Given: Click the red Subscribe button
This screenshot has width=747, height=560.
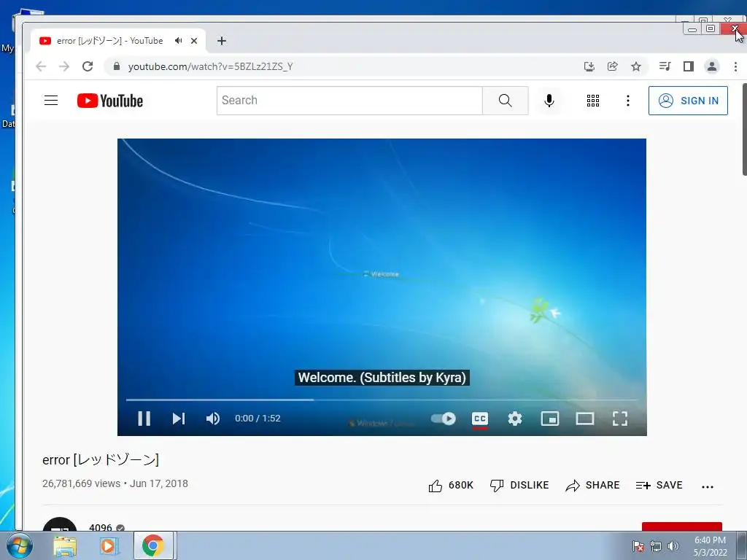Looking at the screenshot, I should pos(682,526).
